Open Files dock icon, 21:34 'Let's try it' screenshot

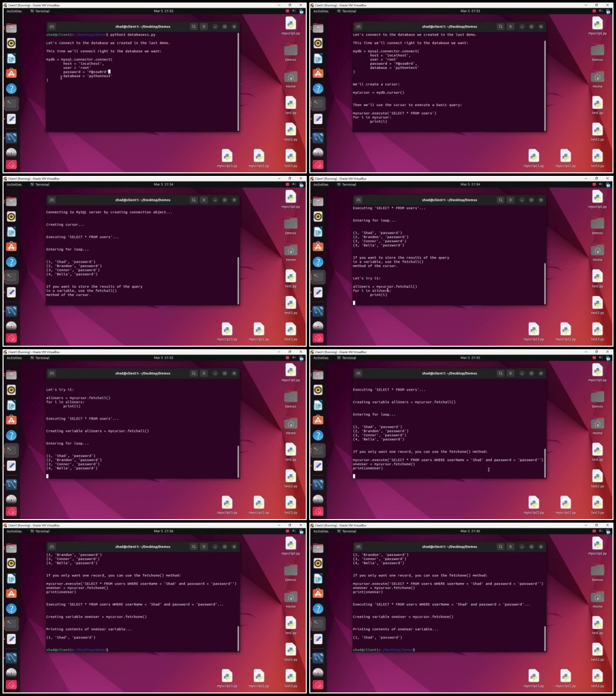[318, 202]
